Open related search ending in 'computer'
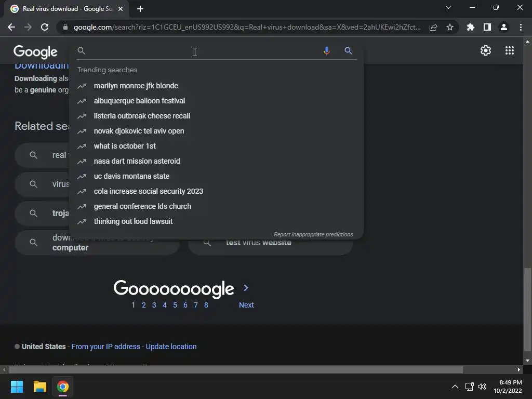Screen dimensions: 532x399 (x=97, y=247)
